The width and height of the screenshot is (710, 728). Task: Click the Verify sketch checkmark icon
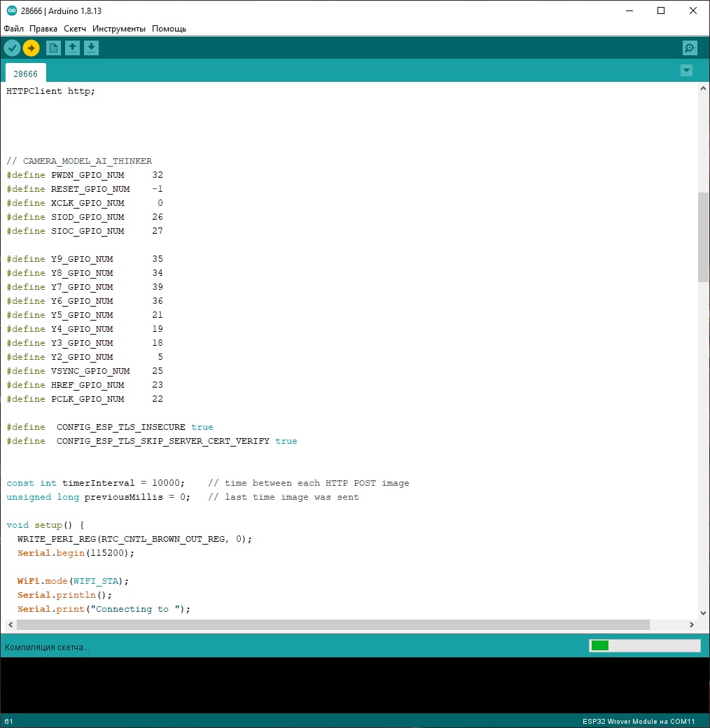click(13, 48)
